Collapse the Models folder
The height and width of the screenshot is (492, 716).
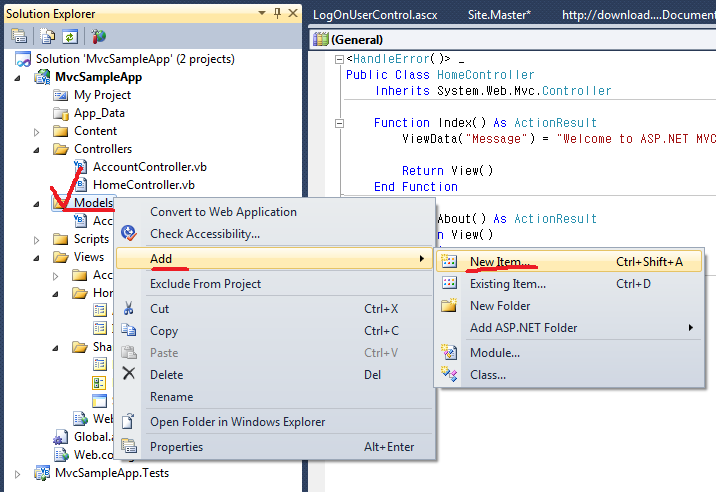click(x=37, y=204)
